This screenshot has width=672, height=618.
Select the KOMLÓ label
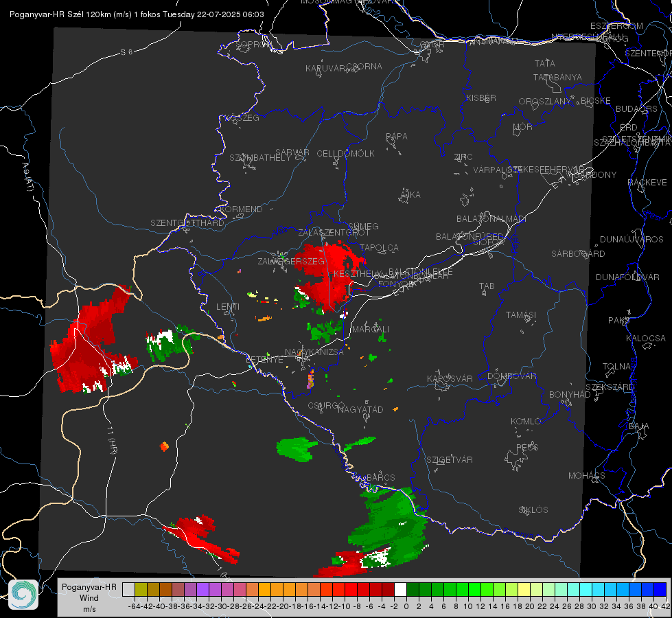pyautogui.click(x=526, y=422)
